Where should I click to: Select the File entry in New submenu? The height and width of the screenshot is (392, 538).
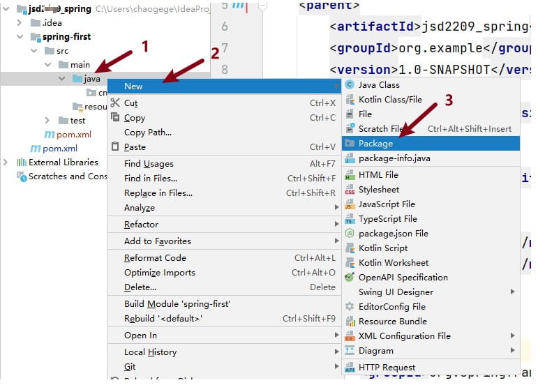[x=431, y=114]
